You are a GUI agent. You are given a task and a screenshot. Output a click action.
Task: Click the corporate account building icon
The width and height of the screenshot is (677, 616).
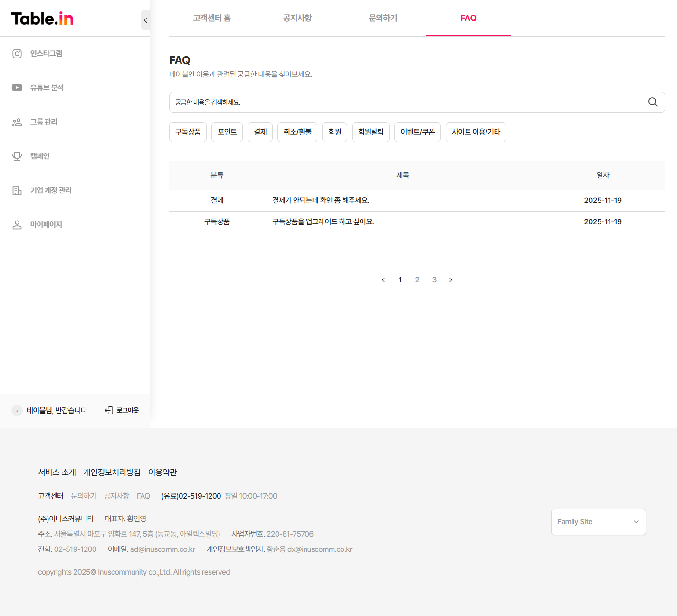tap(17, 191)
